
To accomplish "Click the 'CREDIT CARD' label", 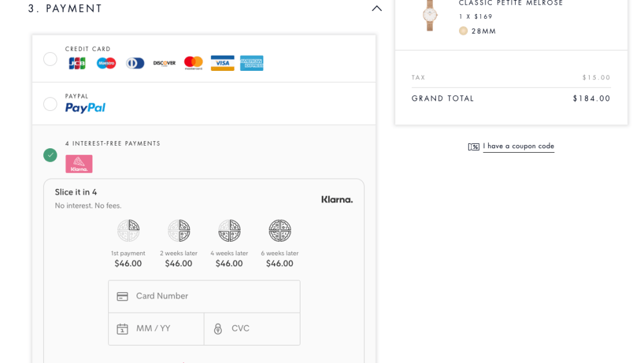I will click(x=88, y=49).
